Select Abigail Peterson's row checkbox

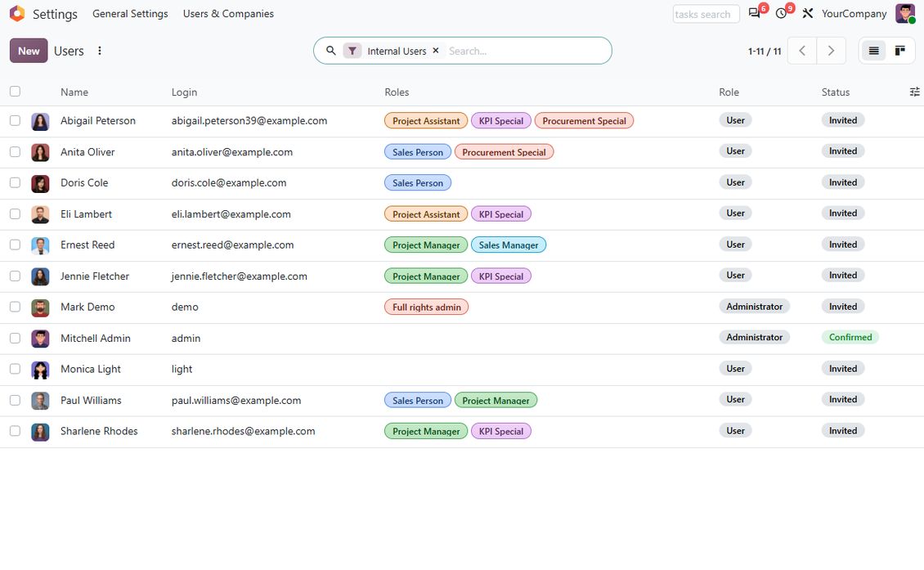click(15, 121)
